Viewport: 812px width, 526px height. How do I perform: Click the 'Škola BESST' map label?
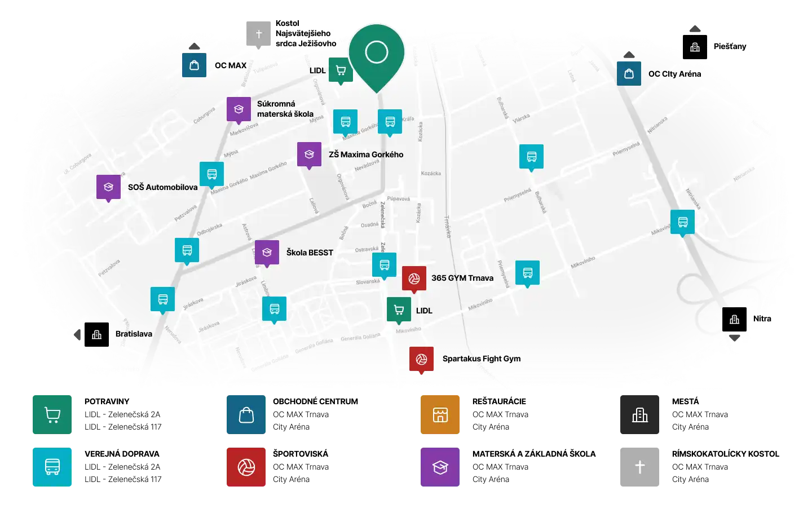pos(310,253)
